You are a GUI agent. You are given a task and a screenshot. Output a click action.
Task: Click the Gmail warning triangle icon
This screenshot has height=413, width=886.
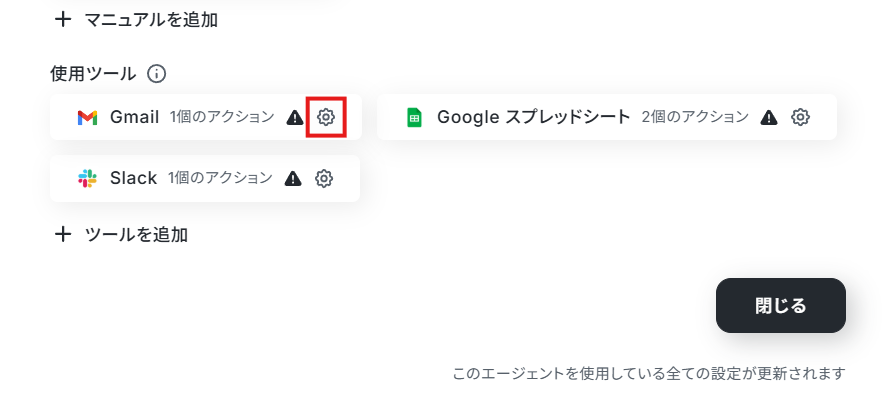294,118
